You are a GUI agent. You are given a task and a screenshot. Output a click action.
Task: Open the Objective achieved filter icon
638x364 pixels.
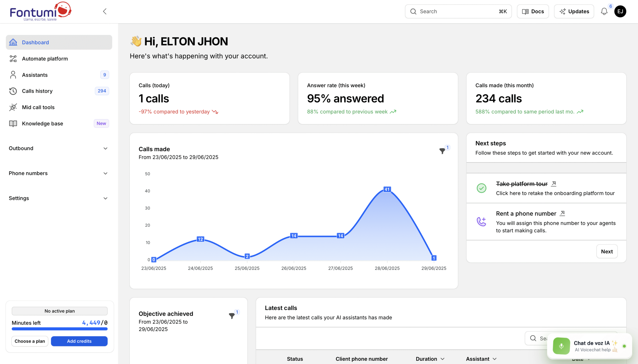(x=232, y=316)
